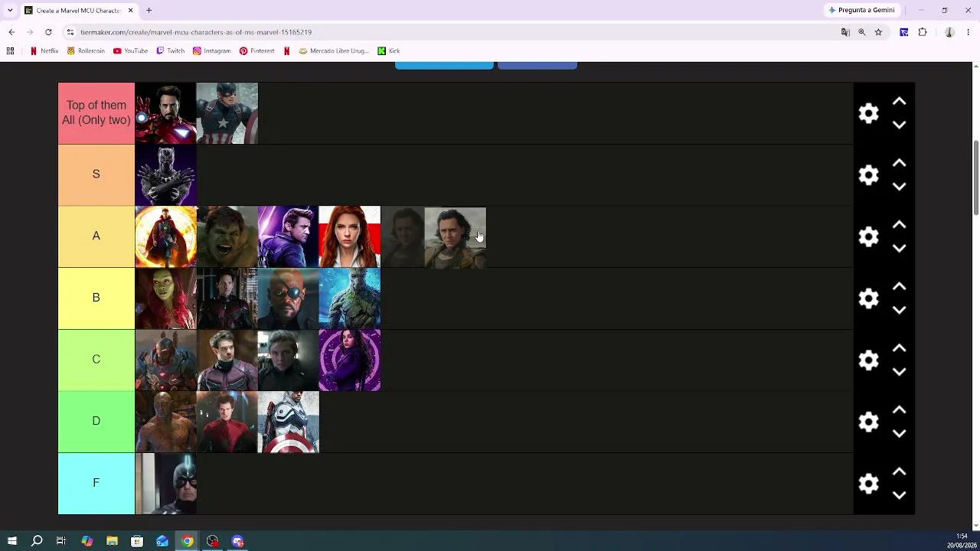Screen dimensions: 980x551
Task: Move the C tier row up
Action: click(900, 348)
